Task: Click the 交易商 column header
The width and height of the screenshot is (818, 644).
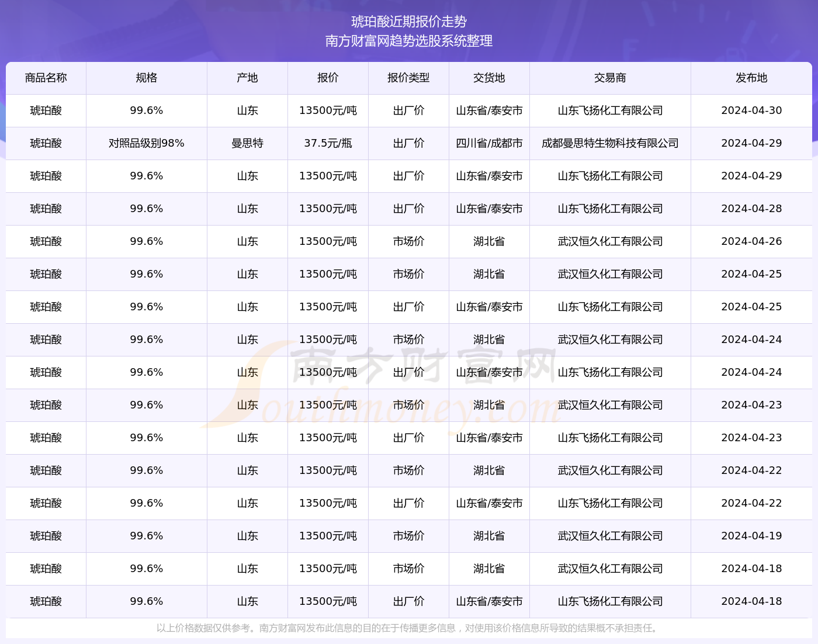Action: (610, 78)
